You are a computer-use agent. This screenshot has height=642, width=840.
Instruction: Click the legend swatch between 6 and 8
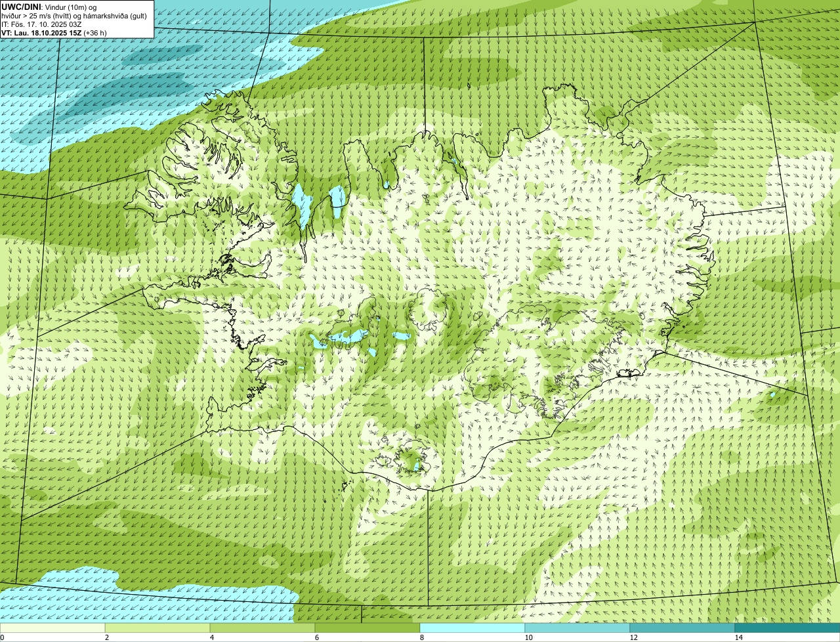pyautogui.click(x=367, y=628)
